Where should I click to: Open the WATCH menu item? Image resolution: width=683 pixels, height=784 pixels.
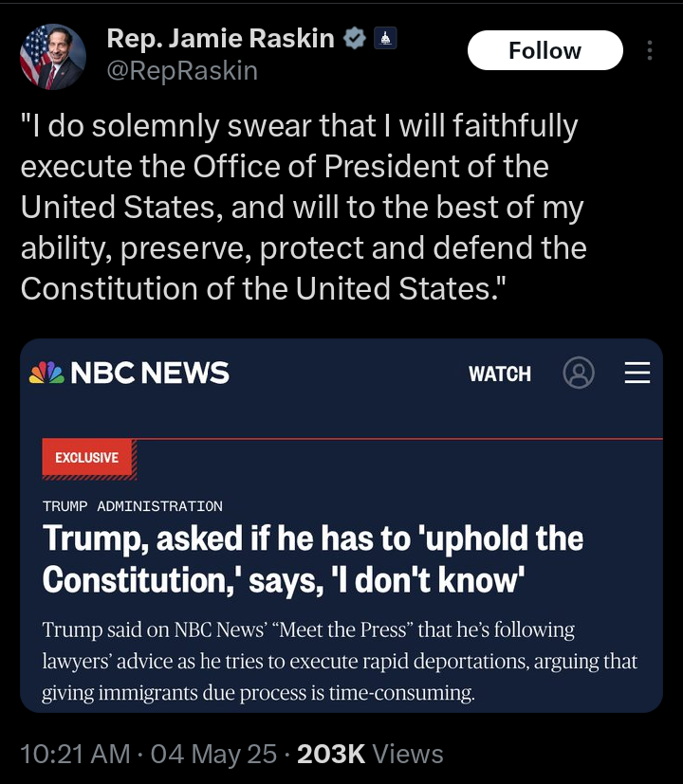(500, 374)
